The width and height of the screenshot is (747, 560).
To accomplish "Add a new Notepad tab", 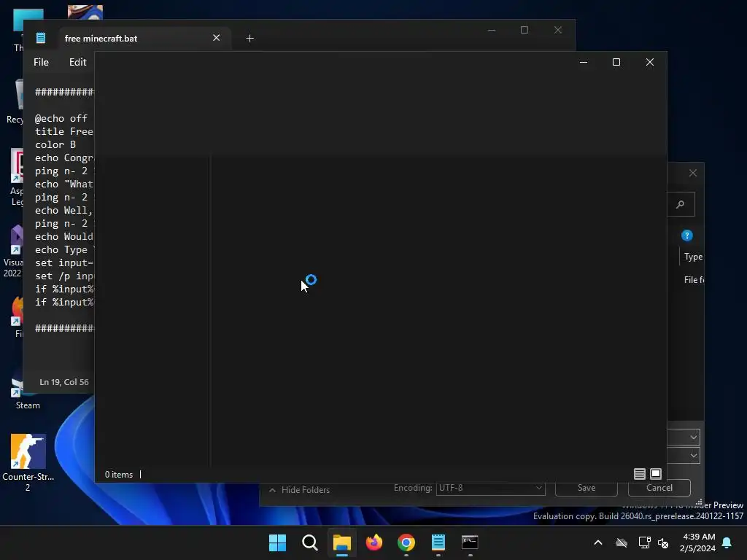I will coord(249,38).
